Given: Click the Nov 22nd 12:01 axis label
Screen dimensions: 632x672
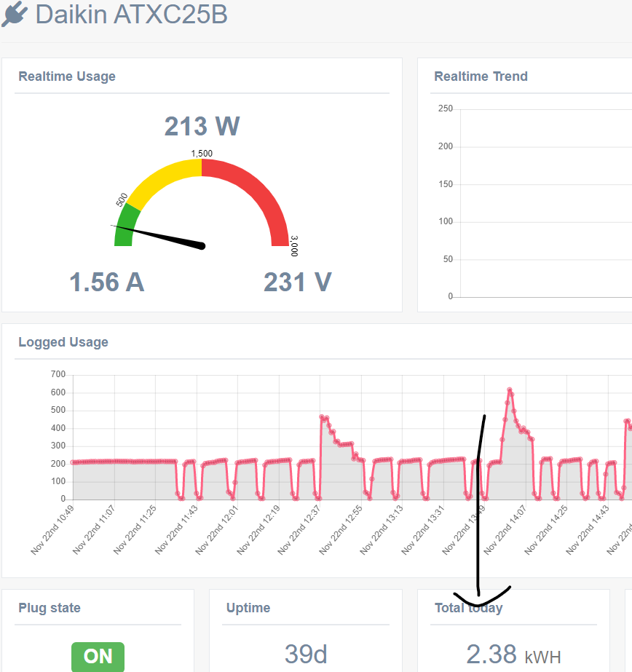Looking at the screenshot, I should point(217,530).
